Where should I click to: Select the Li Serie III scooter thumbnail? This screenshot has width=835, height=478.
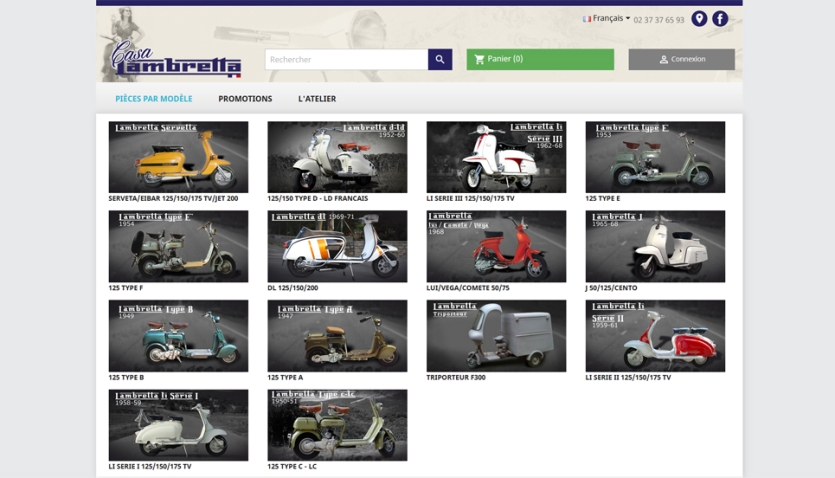tap(496, 157)
